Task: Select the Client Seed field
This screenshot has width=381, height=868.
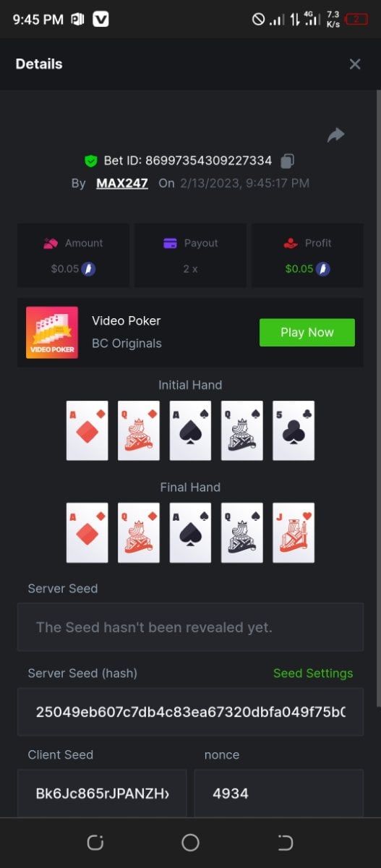Action: pos(102,793)
